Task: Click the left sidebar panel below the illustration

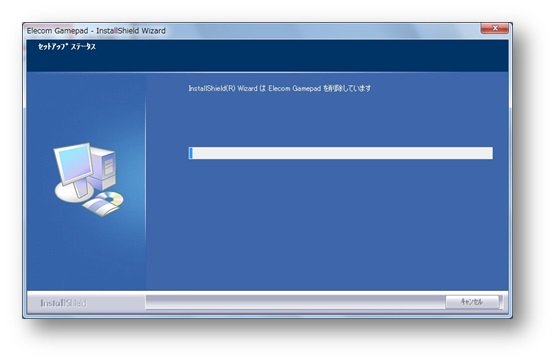Action: coord(86,253)
